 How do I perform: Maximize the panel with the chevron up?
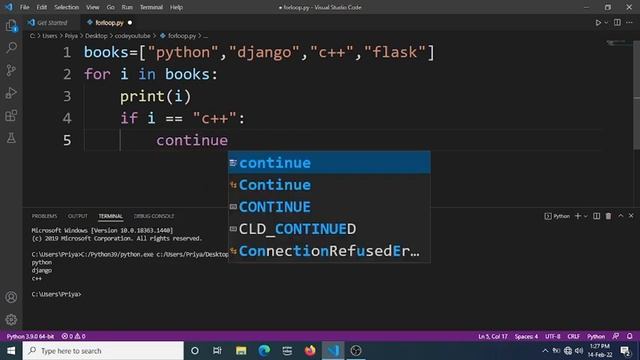point(620,216)
